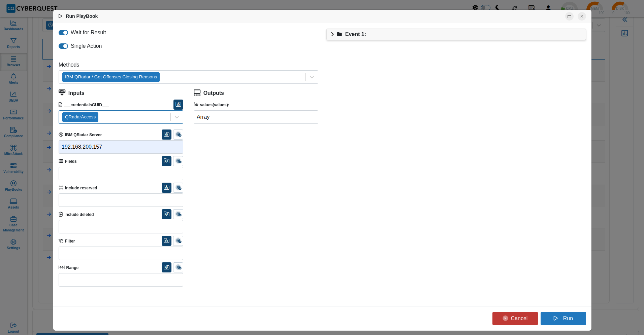Image resolution: width=644 pixels, height=335 pixels.
Task: Click the IBM QRadar Server input field
Action: [121, 147]
